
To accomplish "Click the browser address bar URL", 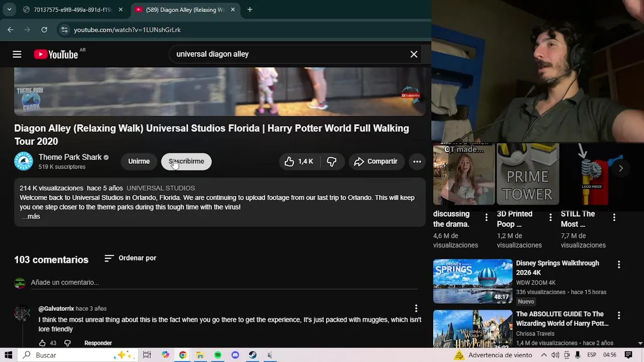I will 127,30.
